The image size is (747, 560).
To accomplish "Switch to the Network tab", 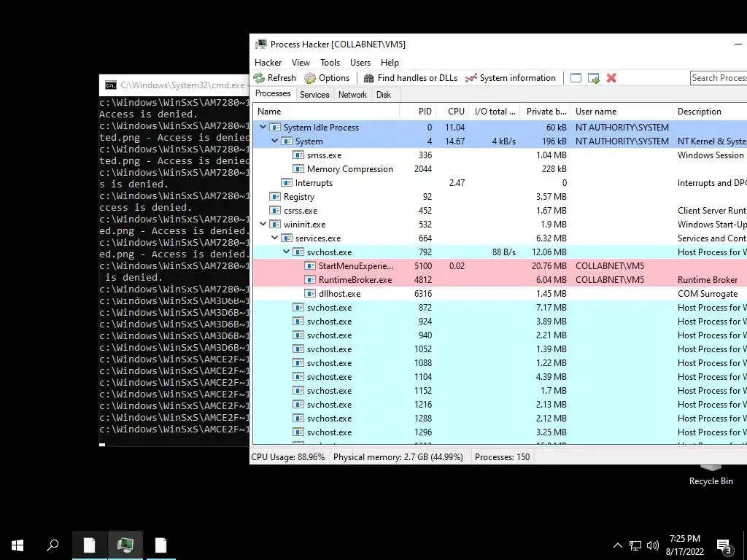I will click(352, 95).
